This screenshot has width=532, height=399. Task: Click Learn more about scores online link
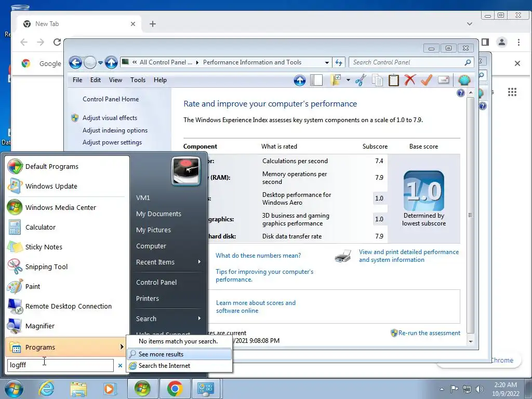pyautogui.click(x=256, y=307)
